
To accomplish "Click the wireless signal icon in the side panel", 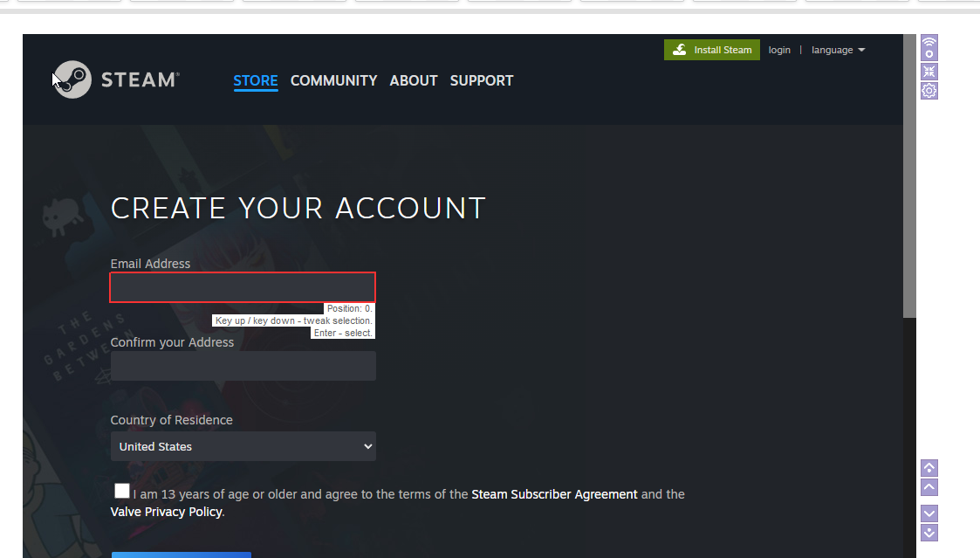I will [x=929, y=48].
